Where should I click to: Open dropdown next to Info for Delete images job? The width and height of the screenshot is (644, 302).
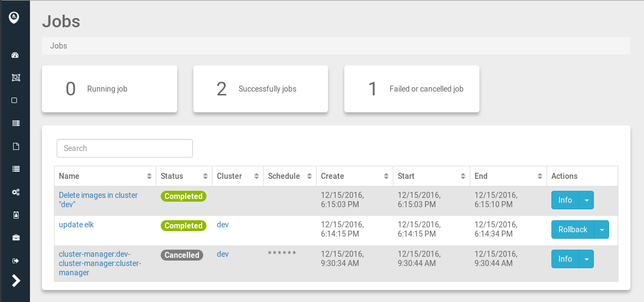[x=586, y=200]
